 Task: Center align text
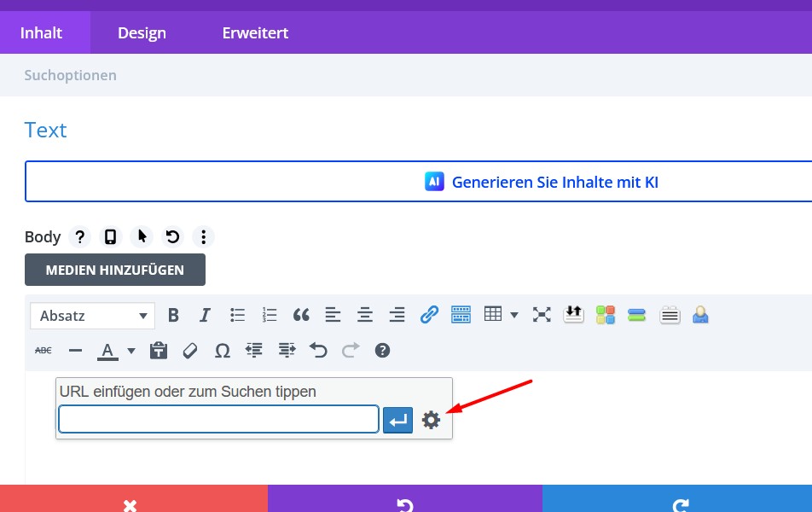tap(365, 315)
